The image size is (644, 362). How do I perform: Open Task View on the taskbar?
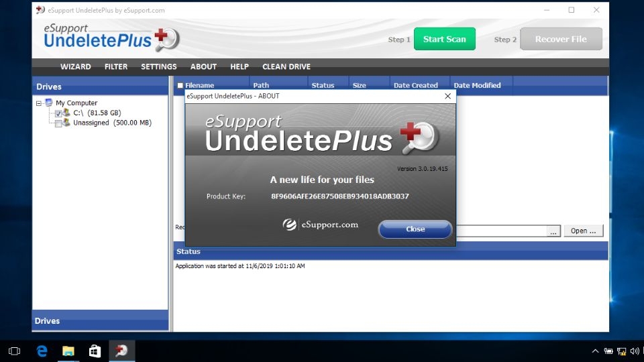(14, 351)
